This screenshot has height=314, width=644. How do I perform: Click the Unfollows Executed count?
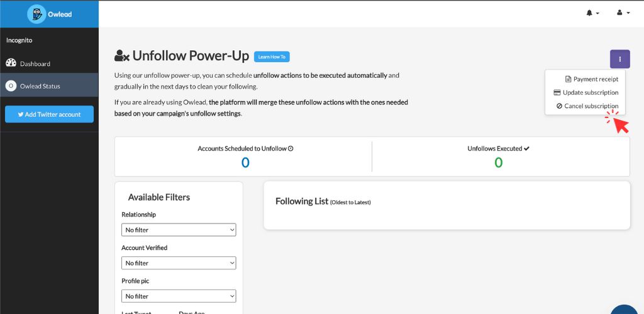(498, 163)
